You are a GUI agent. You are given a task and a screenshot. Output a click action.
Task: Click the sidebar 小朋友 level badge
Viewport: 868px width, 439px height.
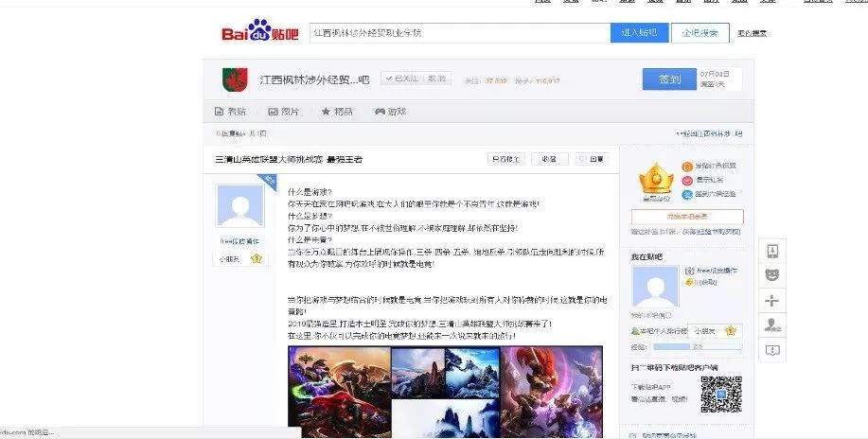pyautogui.click(x=716, y=331)
